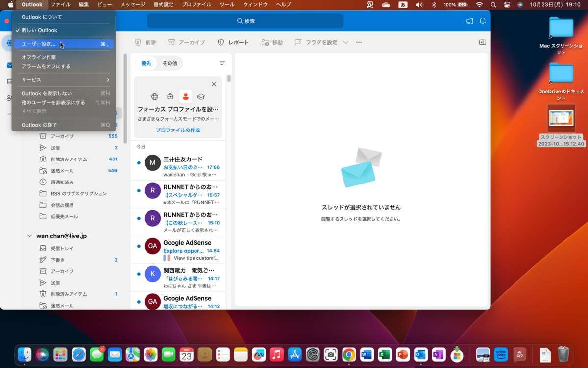Click the 検索 search field
The height and width of the screenshot is (368, 588).
(245, 21)
